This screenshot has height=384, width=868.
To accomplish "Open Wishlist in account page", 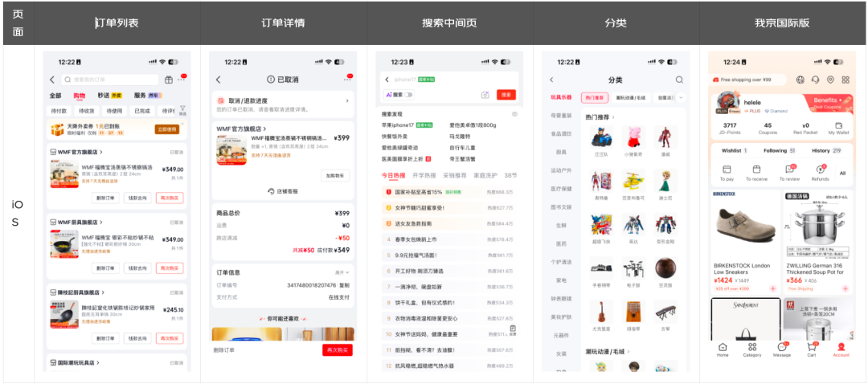I will coord(734,150).
